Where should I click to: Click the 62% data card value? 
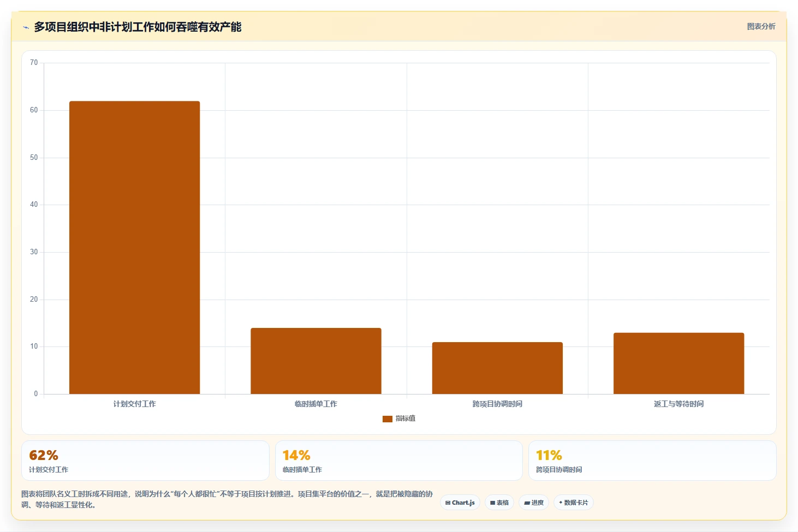pos(44,455)
